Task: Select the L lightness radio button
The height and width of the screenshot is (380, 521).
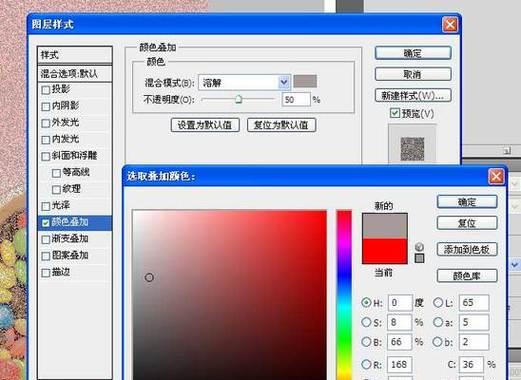Action: pyautogui.click(x=438, y=302)
